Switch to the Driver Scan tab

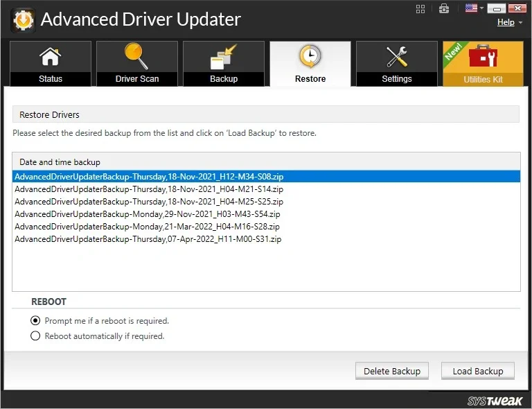[x=137, y=64]
